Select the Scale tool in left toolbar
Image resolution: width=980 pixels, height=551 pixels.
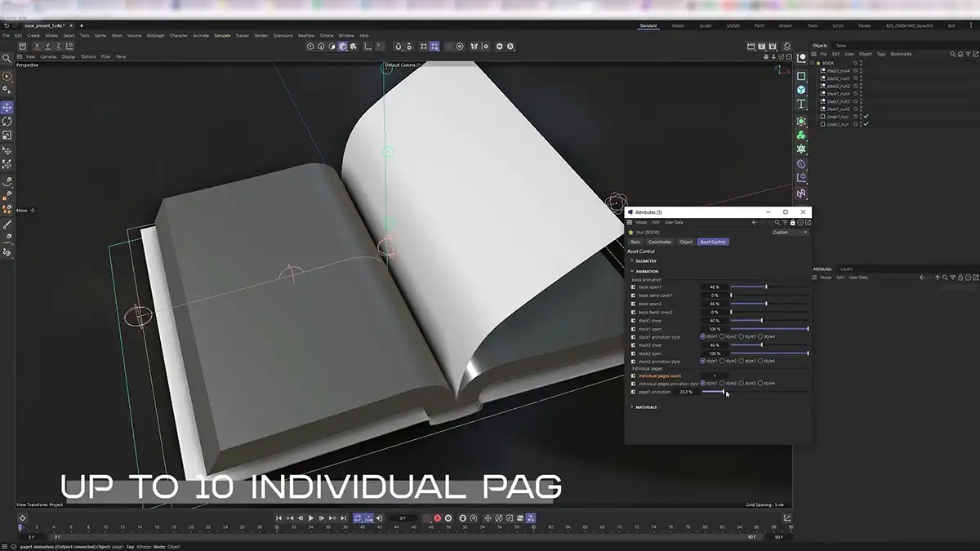(7, 135)
